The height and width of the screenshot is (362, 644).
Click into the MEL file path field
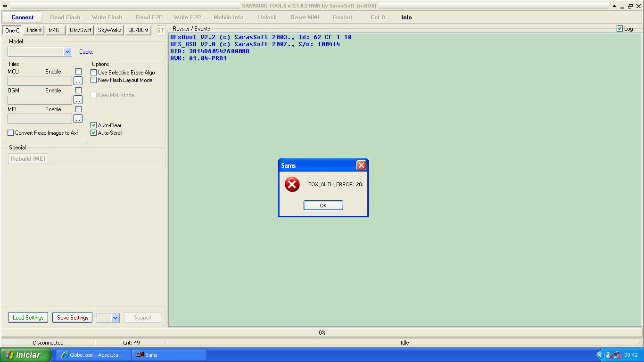point(40,119)
